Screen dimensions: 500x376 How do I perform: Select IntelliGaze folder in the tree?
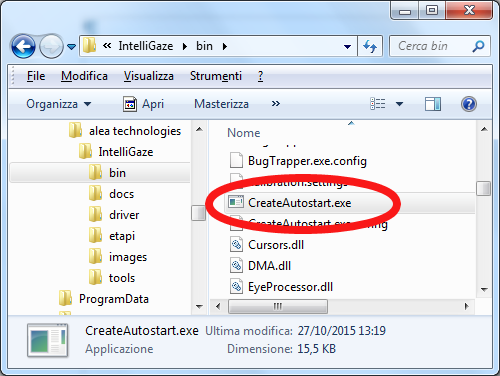[126, 152]
